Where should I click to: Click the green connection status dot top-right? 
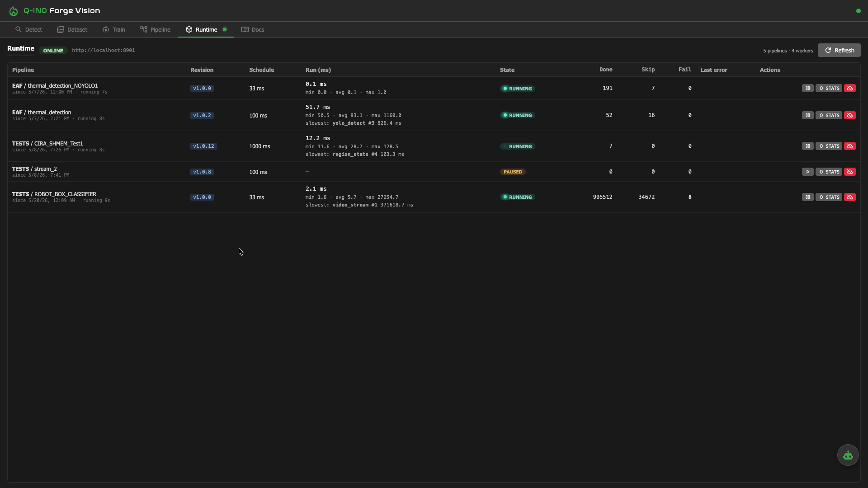coord(858,11)
